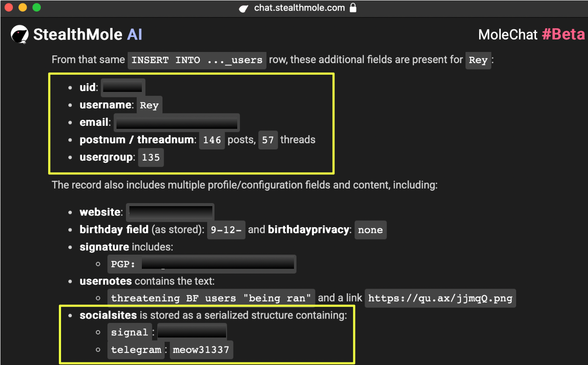588x365 pixels.
Task: Select the username value Rey in the list
Action: click(x=149, y=105)
